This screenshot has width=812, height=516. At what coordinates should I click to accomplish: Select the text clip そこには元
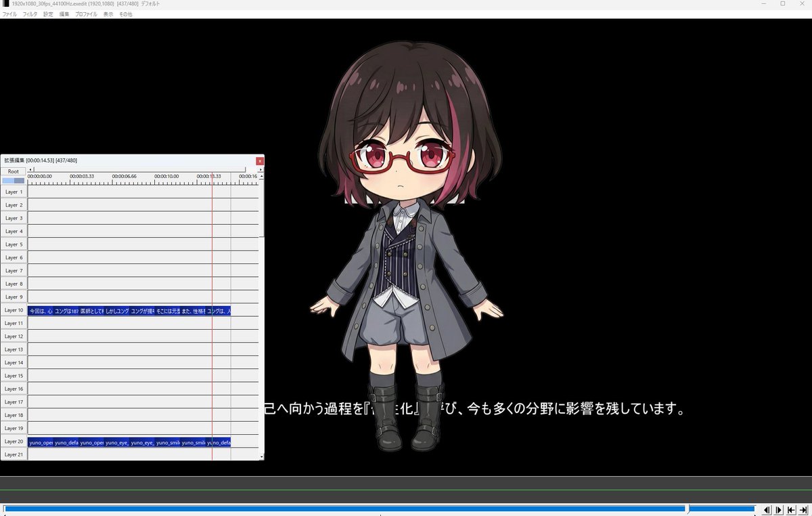(x=167, y=311)
